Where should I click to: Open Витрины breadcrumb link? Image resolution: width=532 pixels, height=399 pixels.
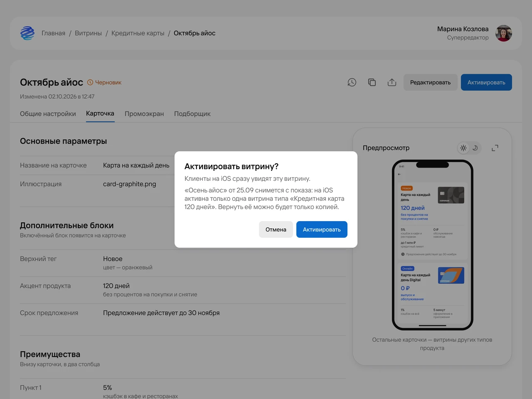pos(88,33)
